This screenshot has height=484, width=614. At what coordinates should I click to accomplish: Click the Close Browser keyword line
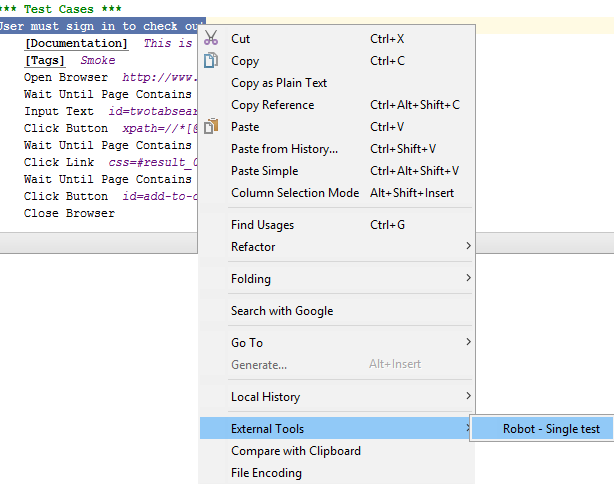[69, 213]
